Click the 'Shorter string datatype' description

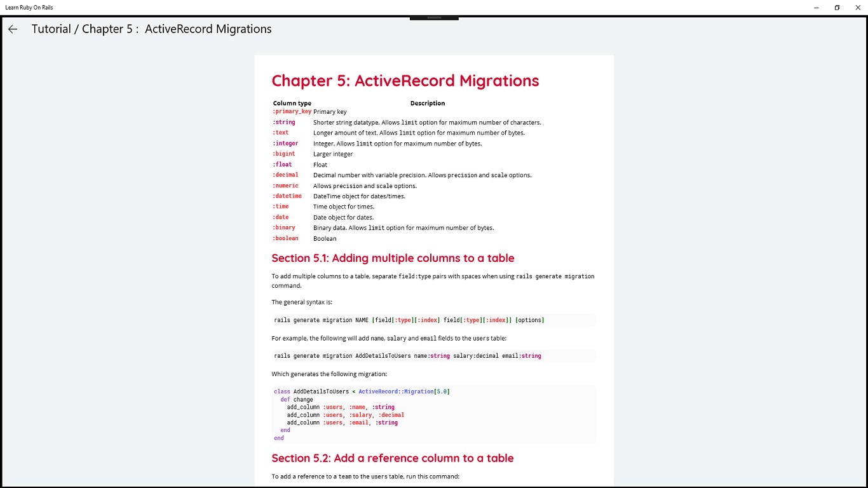[427, 122]
